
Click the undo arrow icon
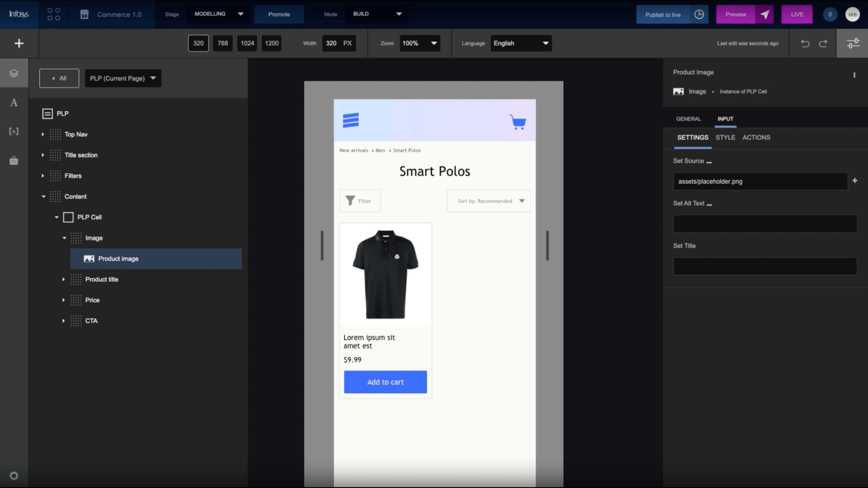pos(805,43)
